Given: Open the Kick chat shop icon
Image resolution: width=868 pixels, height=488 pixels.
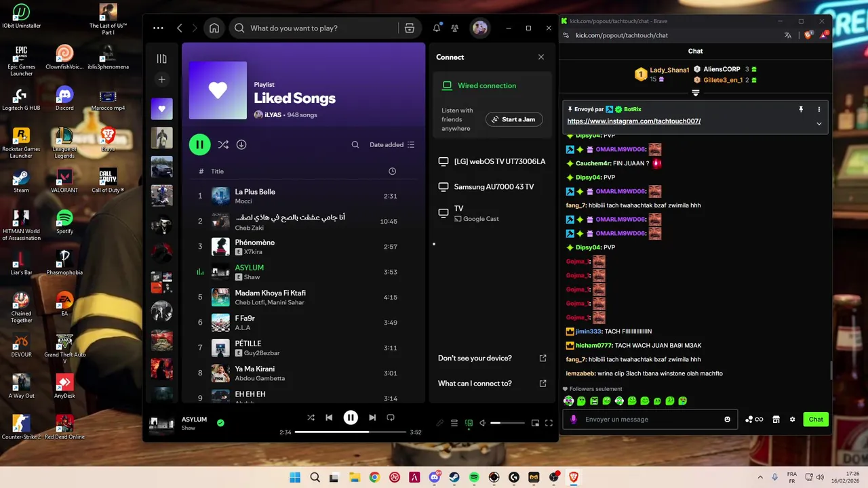Looking at the screenshot, I should (x=776, y=420).
